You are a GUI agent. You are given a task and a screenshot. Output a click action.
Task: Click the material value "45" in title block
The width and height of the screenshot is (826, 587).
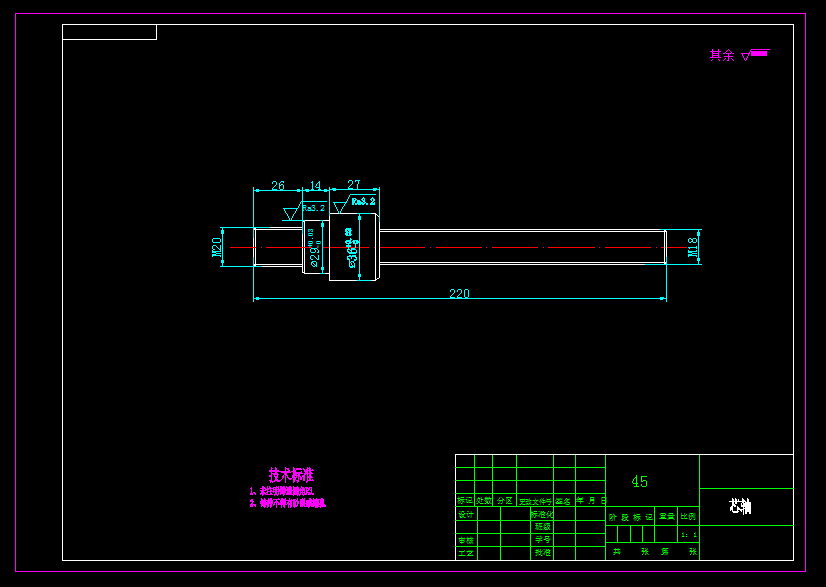point(640,482)
